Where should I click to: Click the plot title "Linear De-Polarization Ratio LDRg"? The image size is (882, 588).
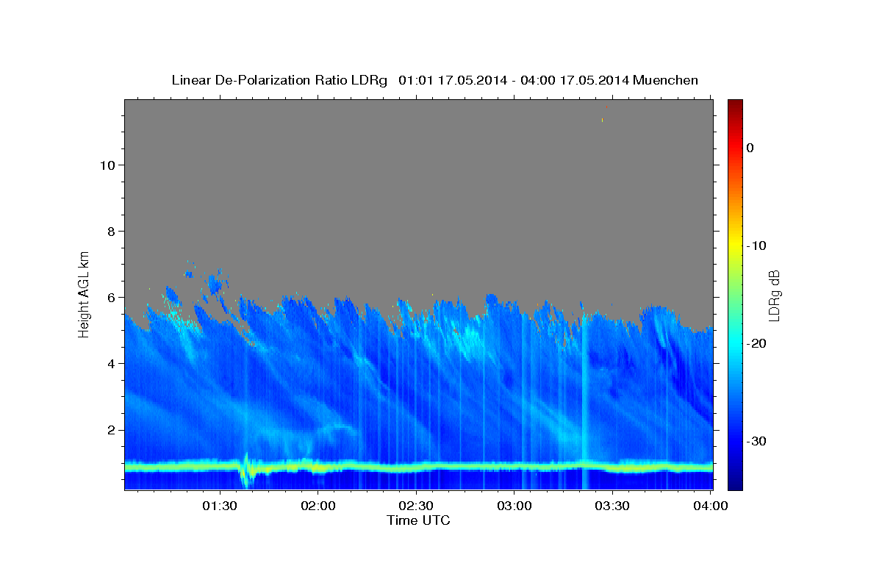coord(279,80)
